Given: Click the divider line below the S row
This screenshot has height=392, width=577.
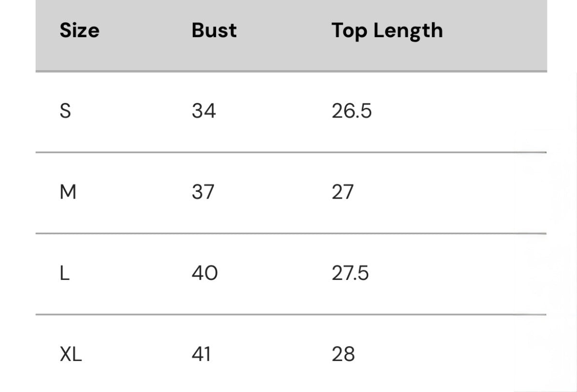Looking at the screenshot, I should pyautogui.click(x=291, y=152).
